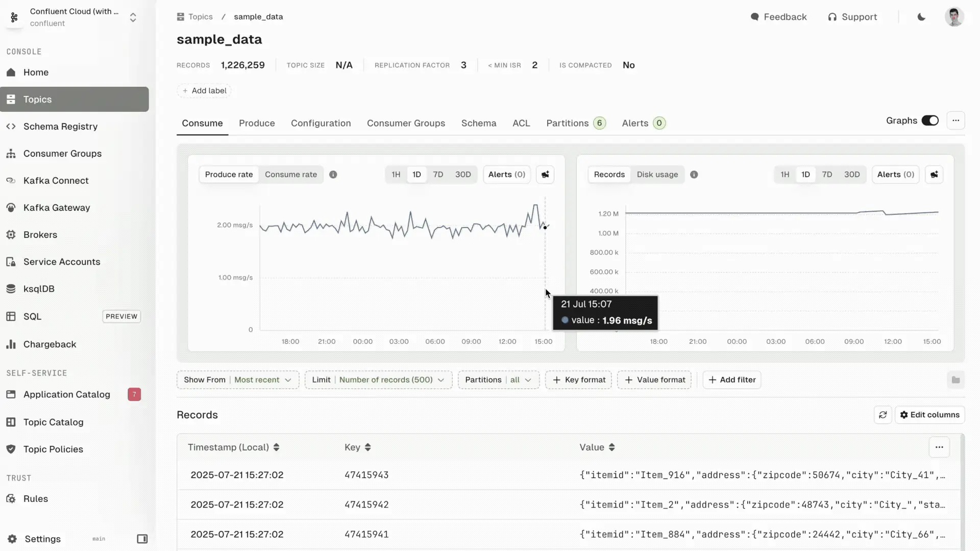Disable the Graphs toggle
Screen dimensions: 980x551
tap(930, 120)
